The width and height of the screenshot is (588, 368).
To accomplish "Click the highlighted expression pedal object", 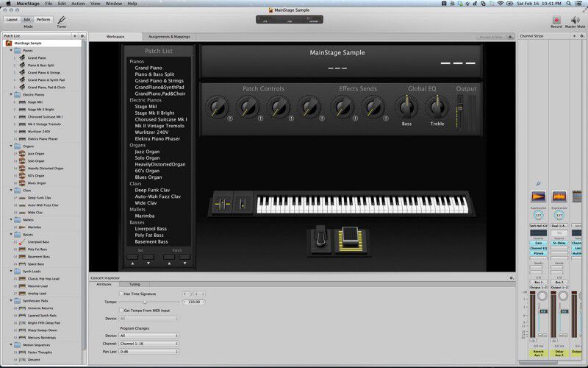I will coord(350,239).
